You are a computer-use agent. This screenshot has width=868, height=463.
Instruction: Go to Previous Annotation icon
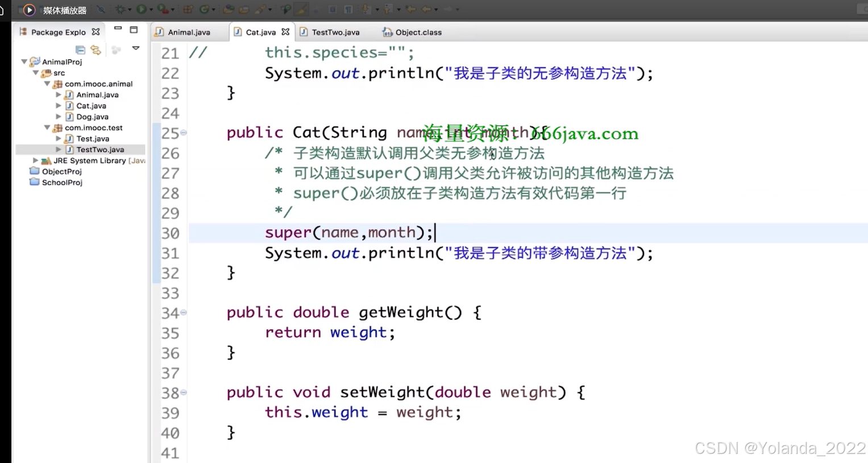387,10
